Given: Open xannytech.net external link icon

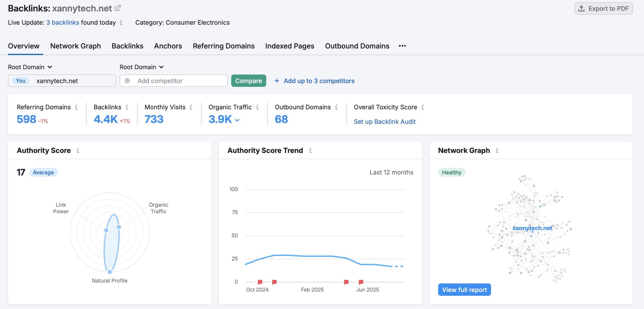Looking at the screenshot, I should click(x=117, y=8).
